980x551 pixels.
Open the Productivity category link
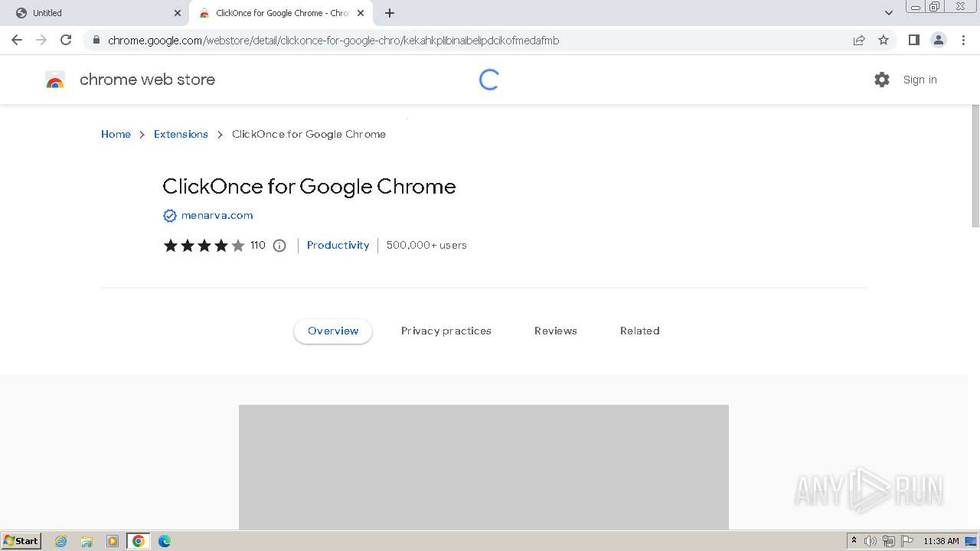click(x=338, y=245)
